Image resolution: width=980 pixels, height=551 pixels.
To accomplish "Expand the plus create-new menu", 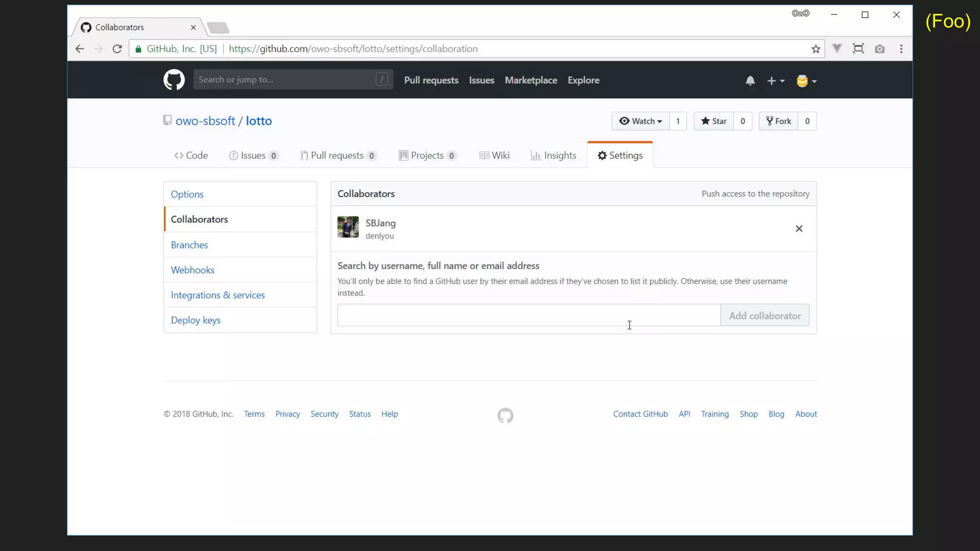I will click(x=775, y=81).
